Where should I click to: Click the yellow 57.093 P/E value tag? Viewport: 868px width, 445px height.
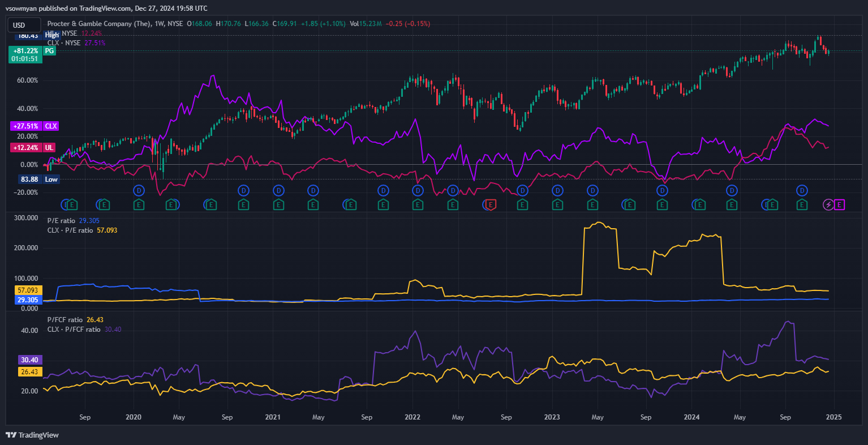pyautogui.click(x=28, y=290)
